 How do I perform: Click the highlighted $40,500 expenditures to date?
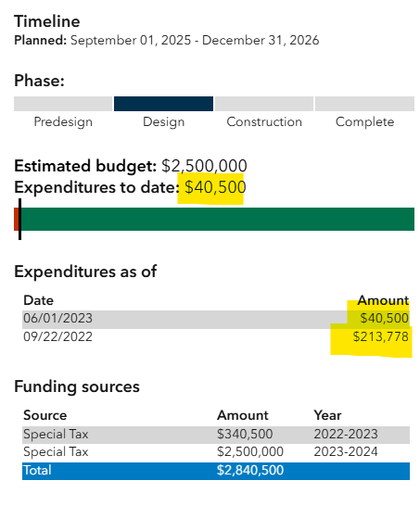[215, 187]
